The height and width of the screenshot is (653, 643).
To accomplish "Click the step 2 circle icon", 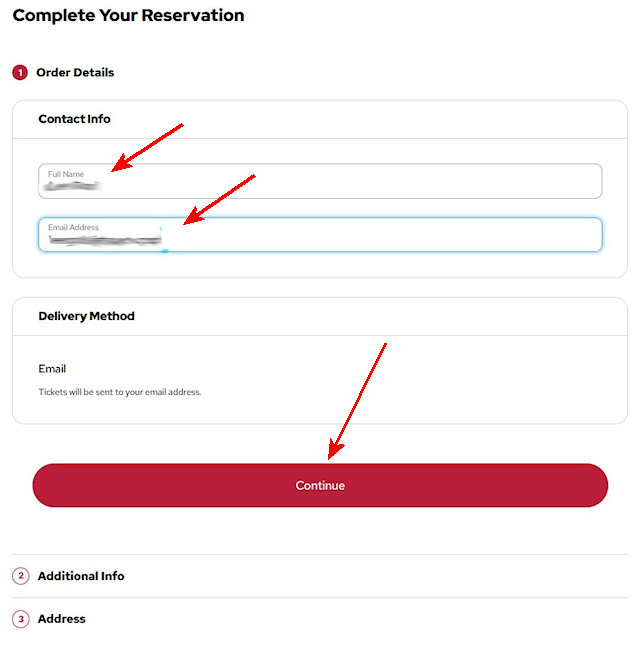I will coord(20,576).
